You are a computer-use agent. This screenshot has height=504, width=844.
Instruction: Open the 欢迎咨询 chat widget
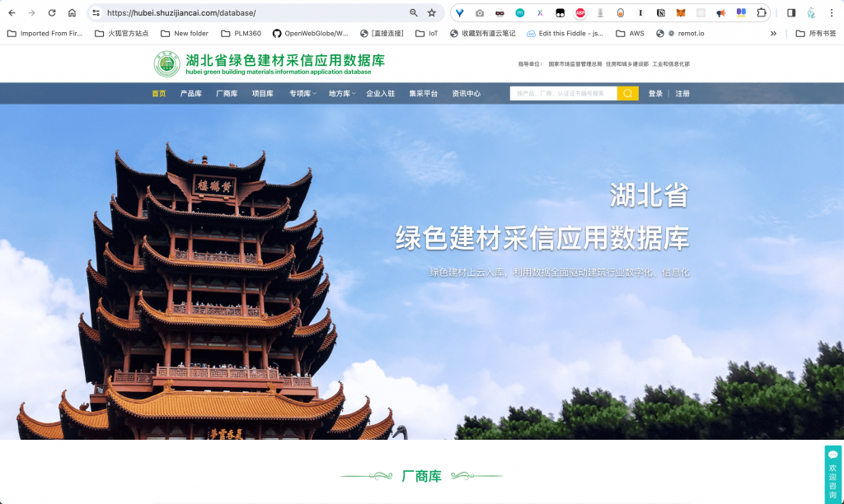click(832, 474)
